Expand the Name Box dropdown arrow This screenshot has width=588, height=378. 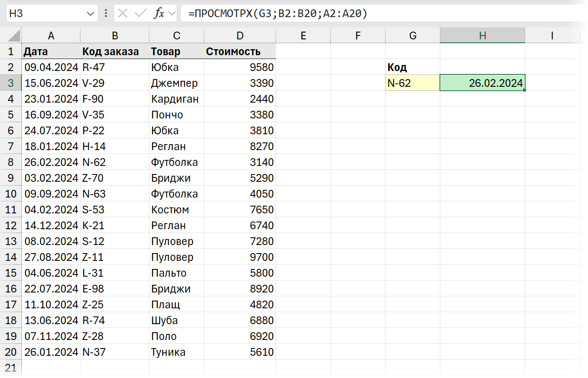pos(90,13)
